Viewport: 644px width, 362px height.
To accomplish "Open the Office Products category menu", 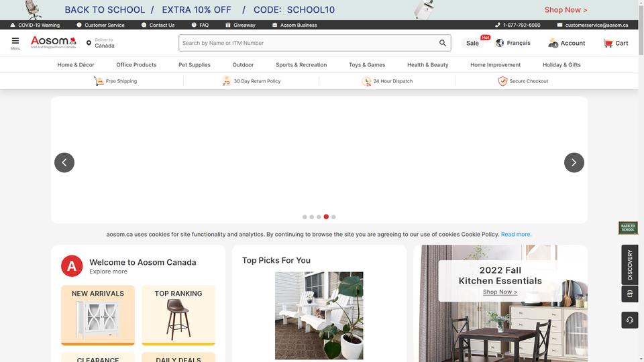I will tap(136, 65).
